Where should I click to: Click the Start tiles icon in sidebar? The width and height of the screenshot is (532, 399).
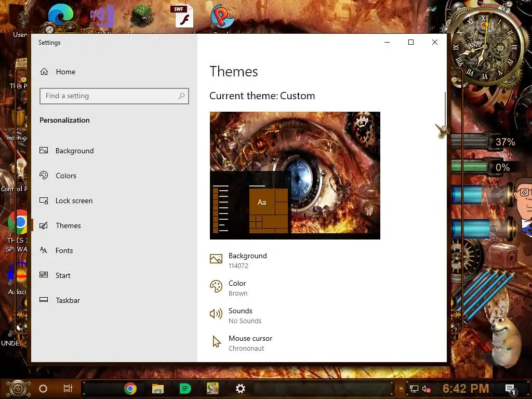coord(44,274)
